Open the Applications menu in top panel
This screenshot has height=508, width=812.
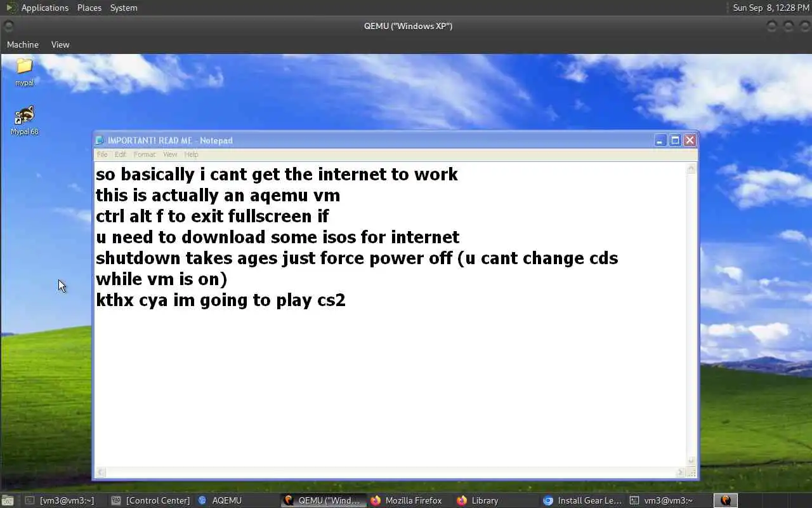pyautogui.click(x=44, y=8)
